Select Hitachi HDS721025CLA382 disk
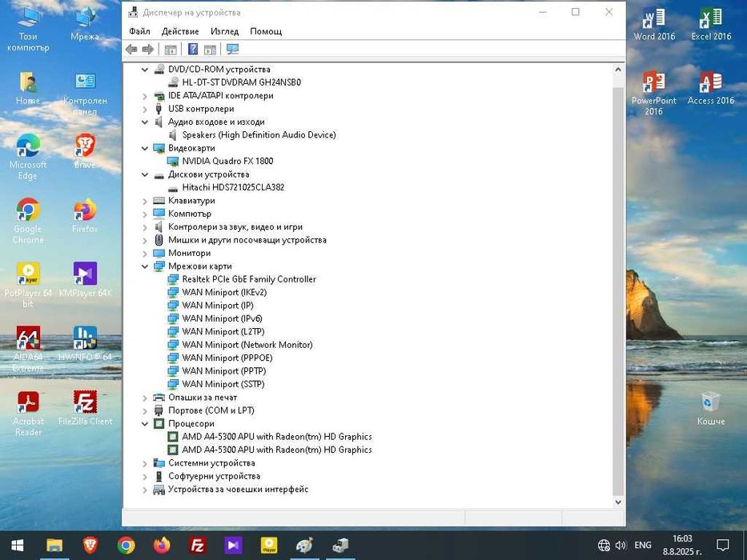This screenshot has width=747, height=560. click(233, 187)
